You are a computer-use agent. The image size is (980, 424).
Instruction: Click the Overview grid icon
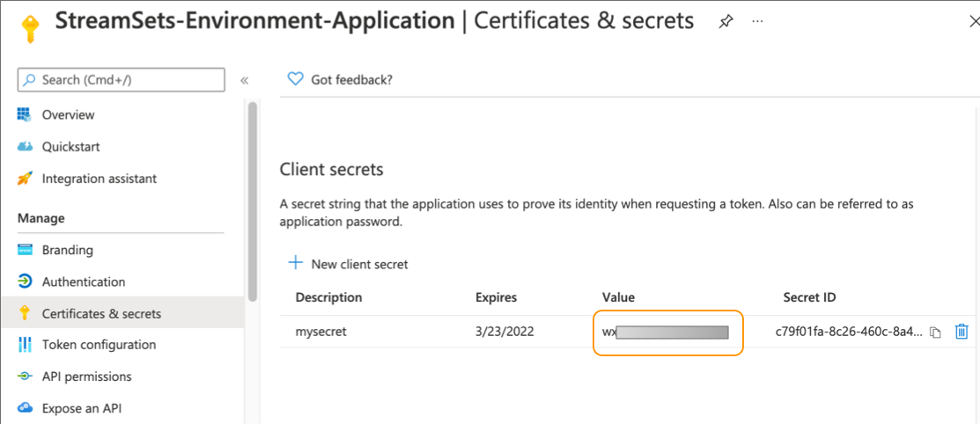tap(25, 115)
